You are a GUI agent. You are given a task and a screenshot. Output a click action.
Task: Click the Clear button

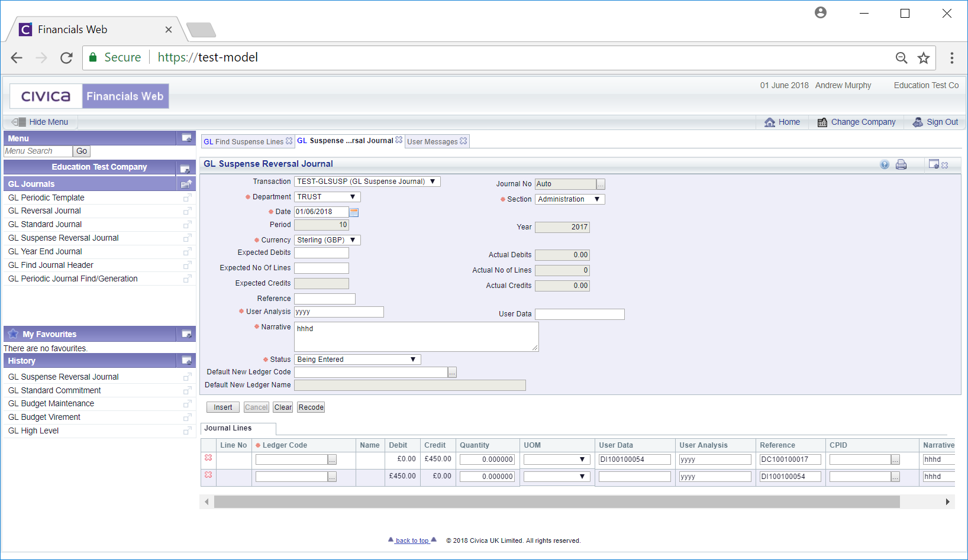tap(283, 407)
